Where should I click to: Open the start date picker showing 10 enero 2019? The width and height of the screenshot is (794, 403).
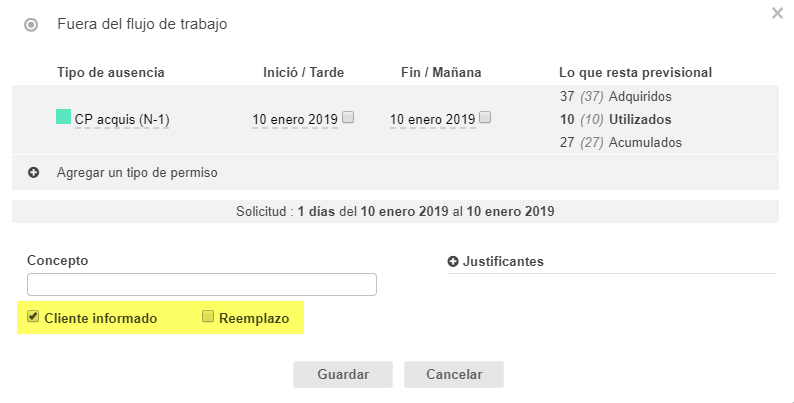point(294,120)
